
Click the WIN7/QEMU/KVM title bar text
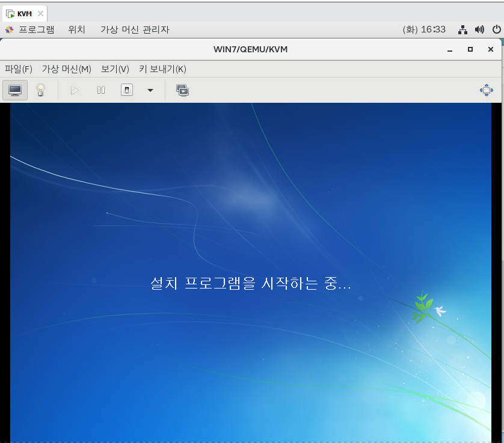pyautogui.click(x=250, y=49)
